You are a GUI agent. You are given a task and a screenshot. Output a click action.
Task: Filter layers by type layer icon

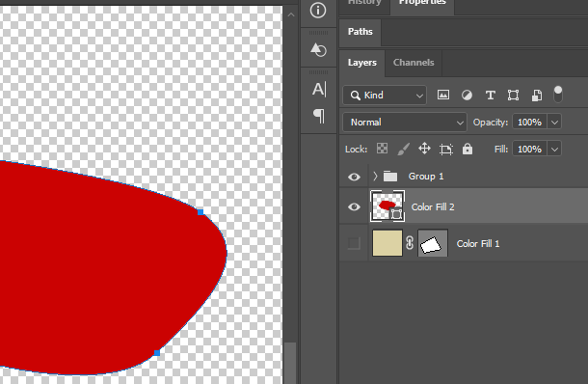coord(490,95)
